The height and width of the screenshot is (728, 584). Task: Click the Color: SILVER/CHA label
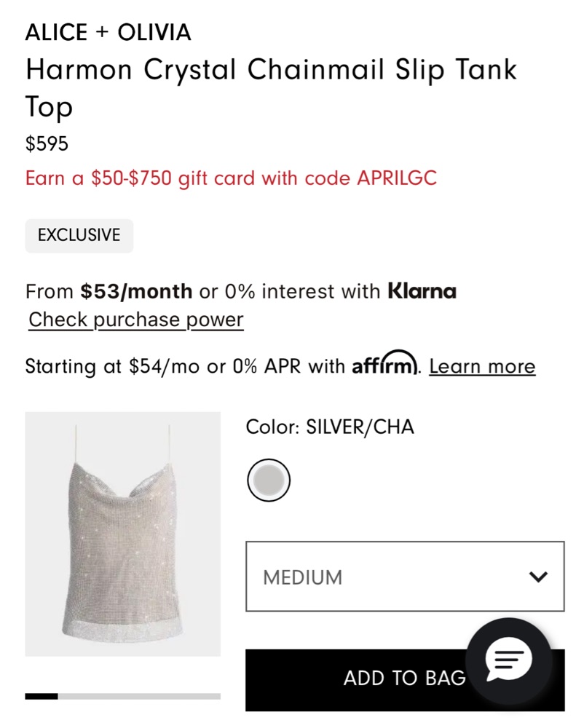[x=330, y=427]
